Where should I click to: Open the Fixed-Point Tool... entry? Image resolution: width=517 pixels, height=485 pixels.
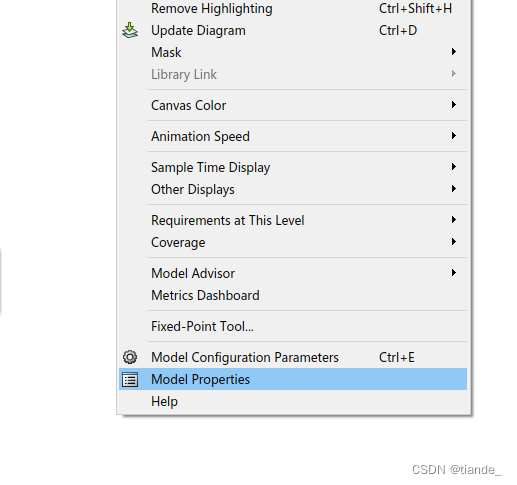(x=293, y=326)
